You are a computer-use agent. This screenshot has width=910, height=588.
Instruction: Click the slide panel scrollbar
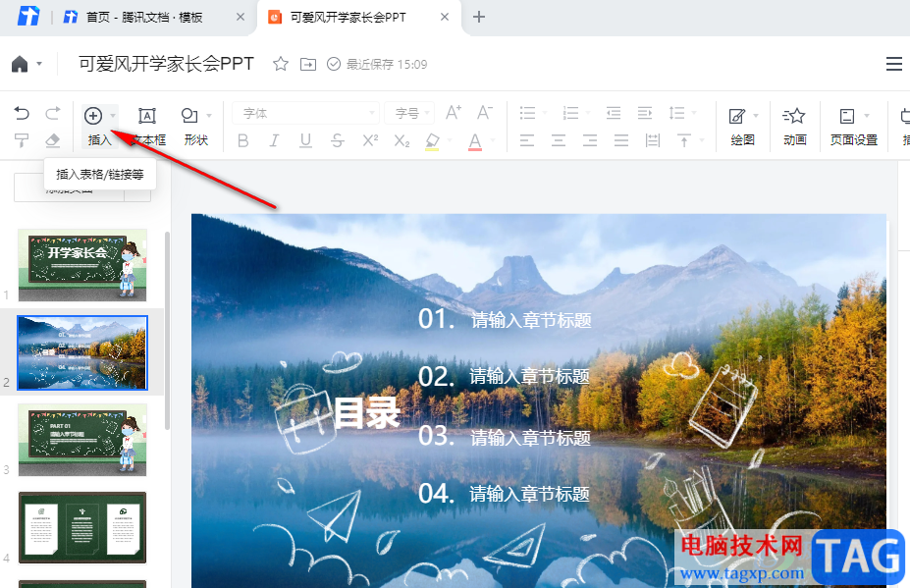click(x=167, y=331)
